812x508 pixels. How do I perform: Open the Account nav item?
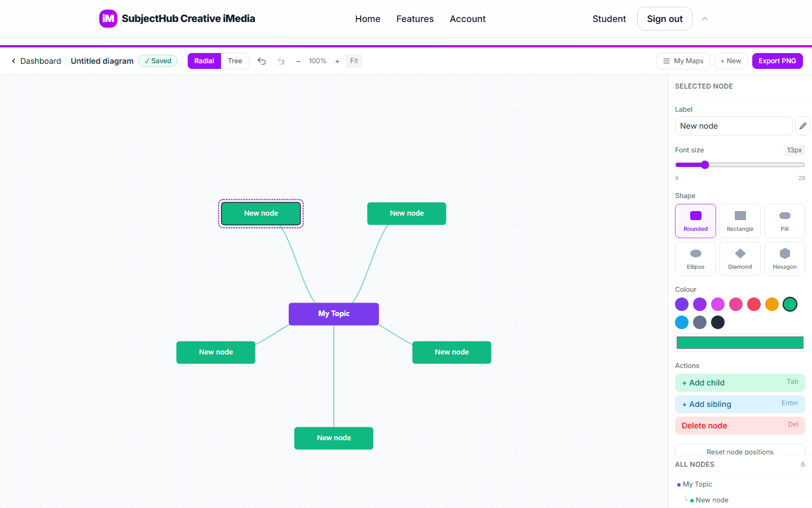tap(467, 19)
